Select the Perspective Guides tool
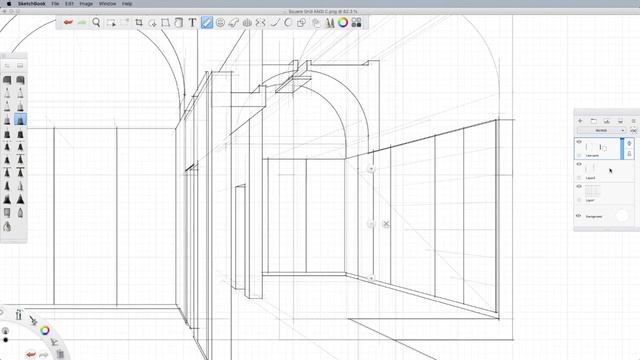This screenshot has height=360, width=640. pyautogui.click(x=247, y=22)
